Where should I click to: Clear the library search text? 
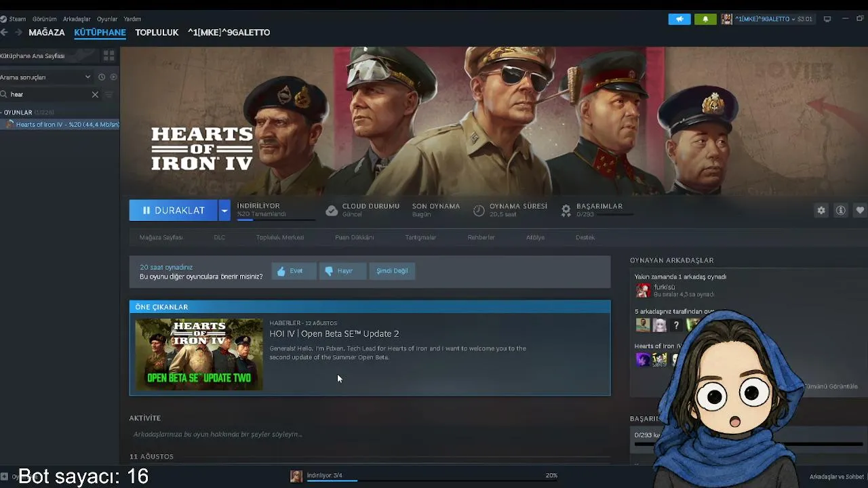[x=95, y=95]
